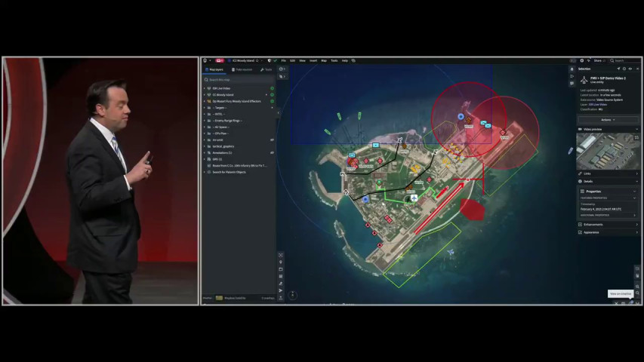
Task: Toggle visibility of the Annotations layer
Action: click(272, 152)
